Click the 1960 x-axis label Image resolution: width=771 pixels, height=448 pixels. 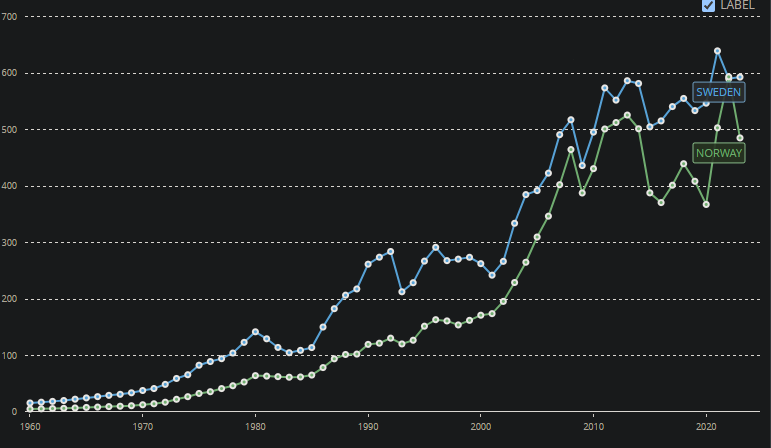click(30, 427)
